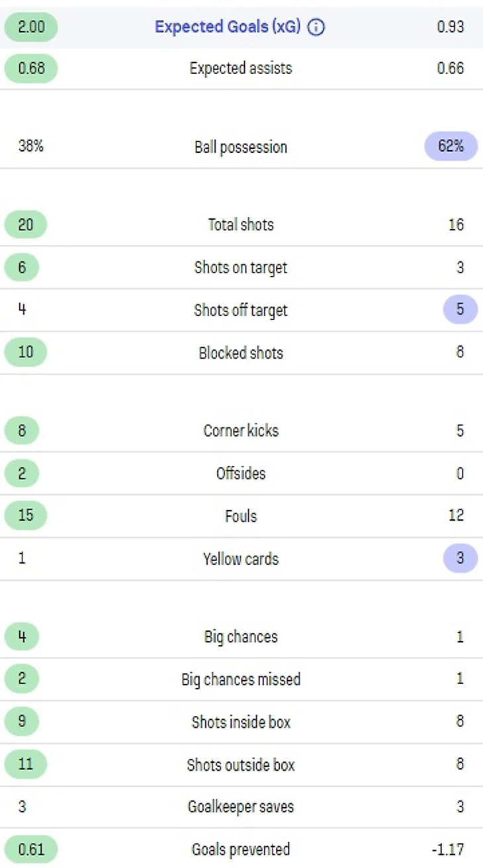
Task: Click the Blocked shots row label
Action: coord(241,353)
